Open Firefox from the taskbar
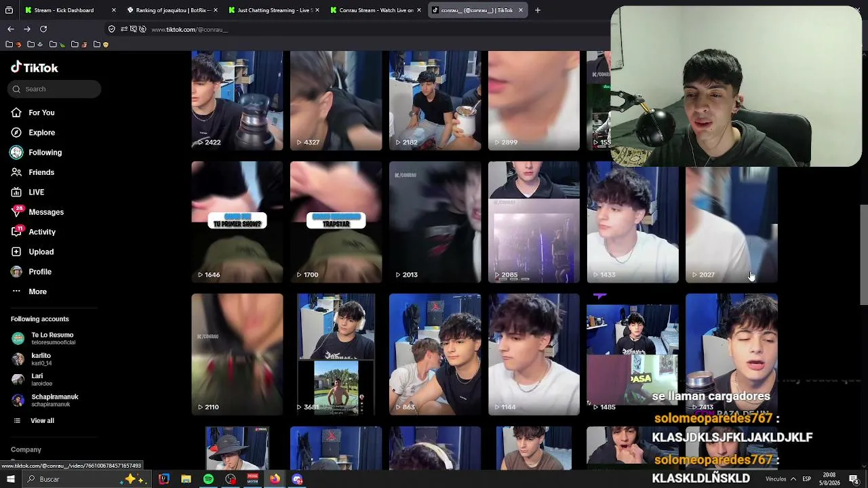Screen dimensions: 868x488 click(275, 479)
